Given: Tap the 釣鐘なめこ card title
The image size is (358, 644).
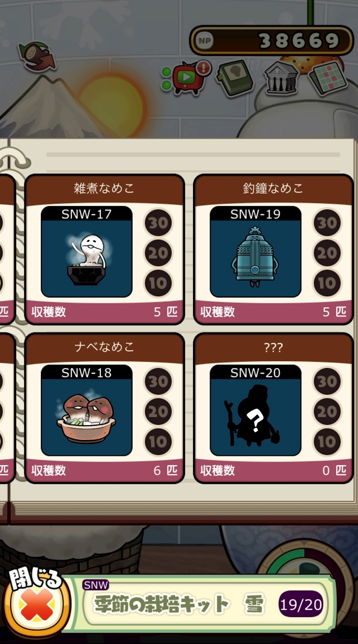Looking at the screenshot, I should [x=273, y=188].
